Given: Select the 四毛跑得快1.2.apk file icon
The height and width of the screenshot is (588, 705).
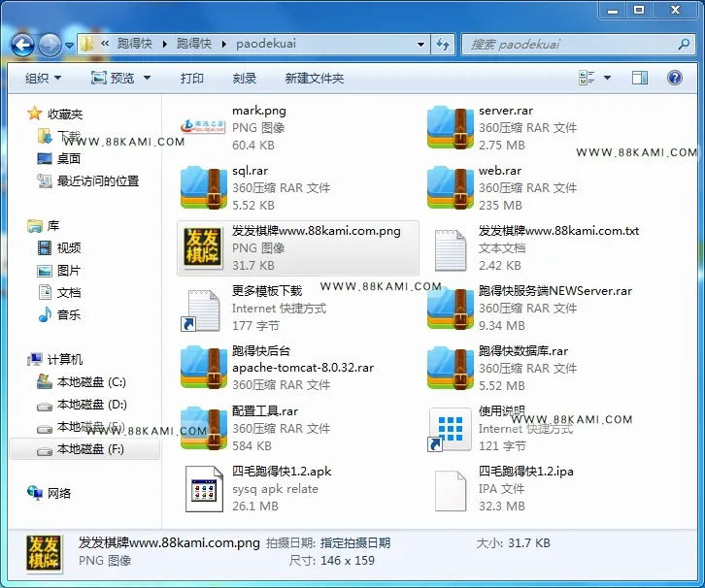Looking at the screenshot, I should coord(204,489).
